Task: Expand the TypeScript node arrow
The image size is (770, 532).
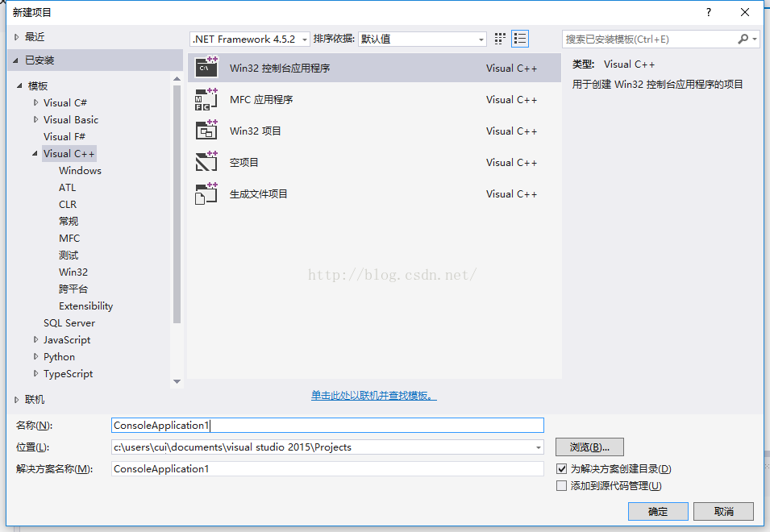Action: 35,373
